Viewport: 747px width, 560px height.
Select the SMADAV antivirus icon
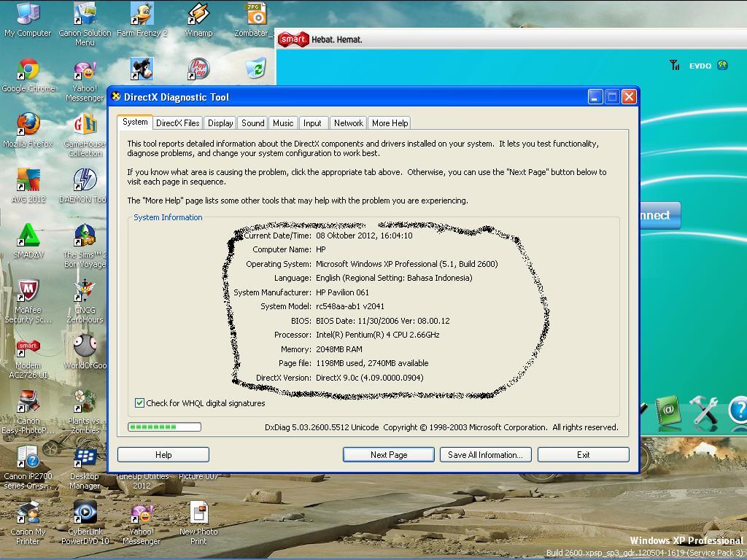coord(28,236)
